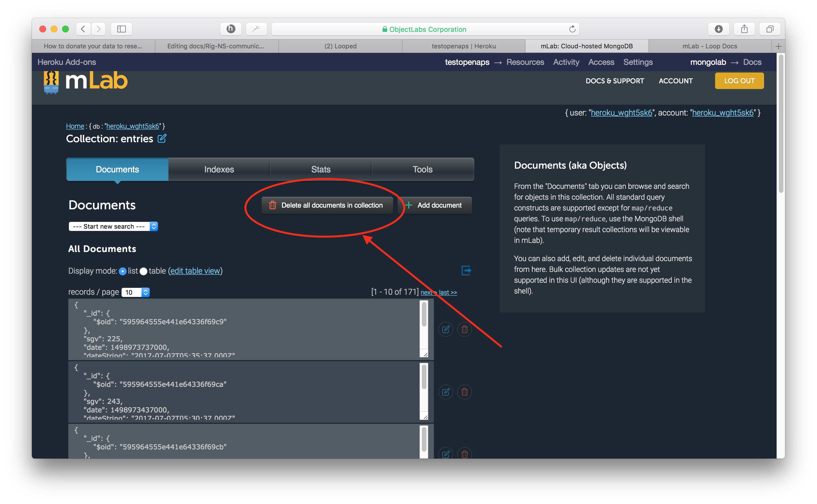Image resolution: width=817 pixels, height=504 pixels.
Task: Select the table display mode radio
Action: pyautogui.click(x=143, y=271)
